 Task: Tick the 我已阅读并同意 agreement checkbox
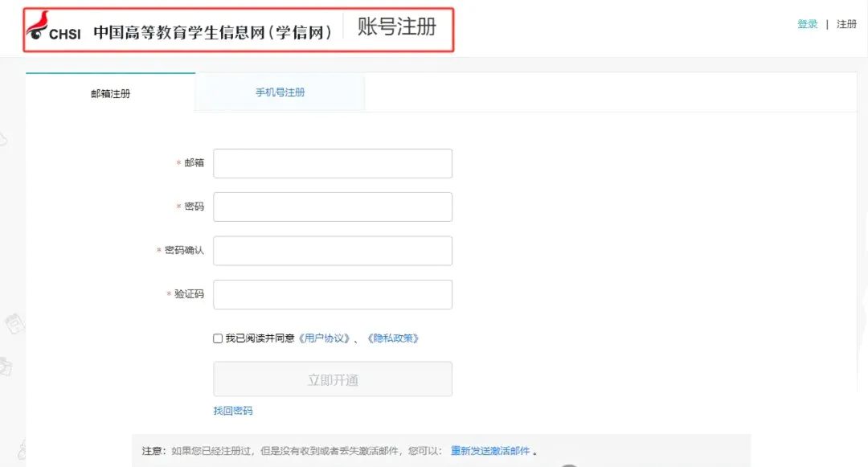(218, 338)
